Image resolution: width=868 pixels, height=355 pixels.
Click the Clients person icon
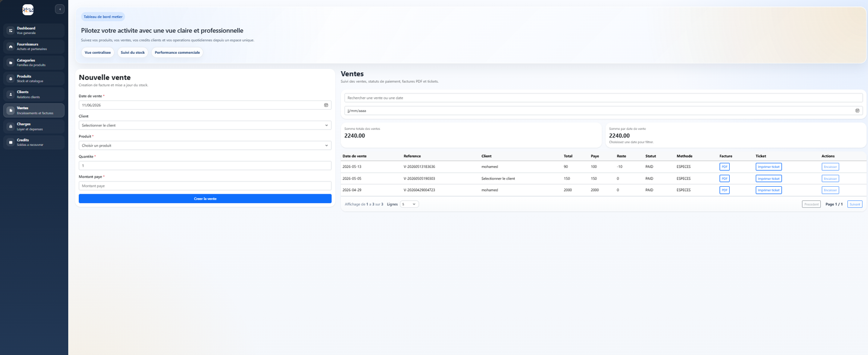pos(10,94)
